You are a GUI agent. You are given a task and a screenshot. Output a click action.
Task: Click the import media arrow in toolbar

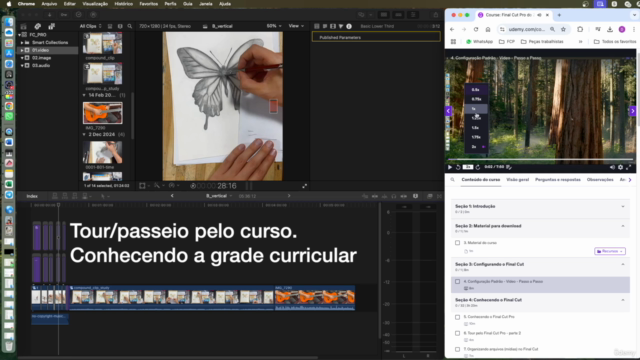tap(49, 15)
